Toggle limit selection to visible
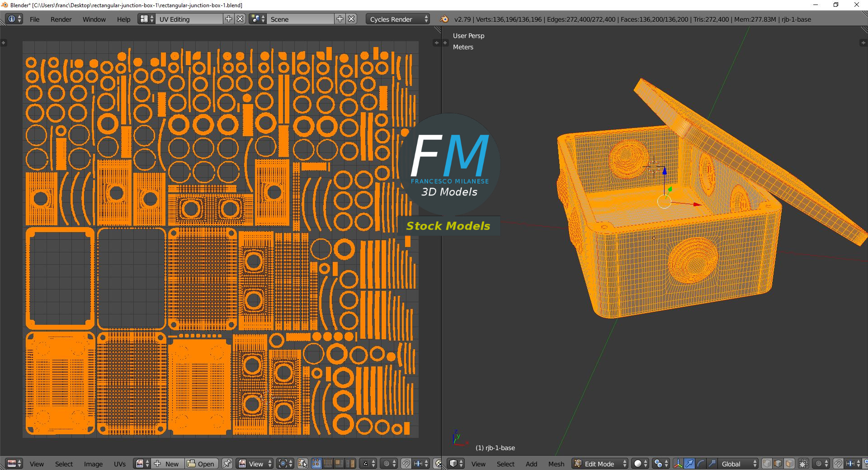 click(803, 464)
